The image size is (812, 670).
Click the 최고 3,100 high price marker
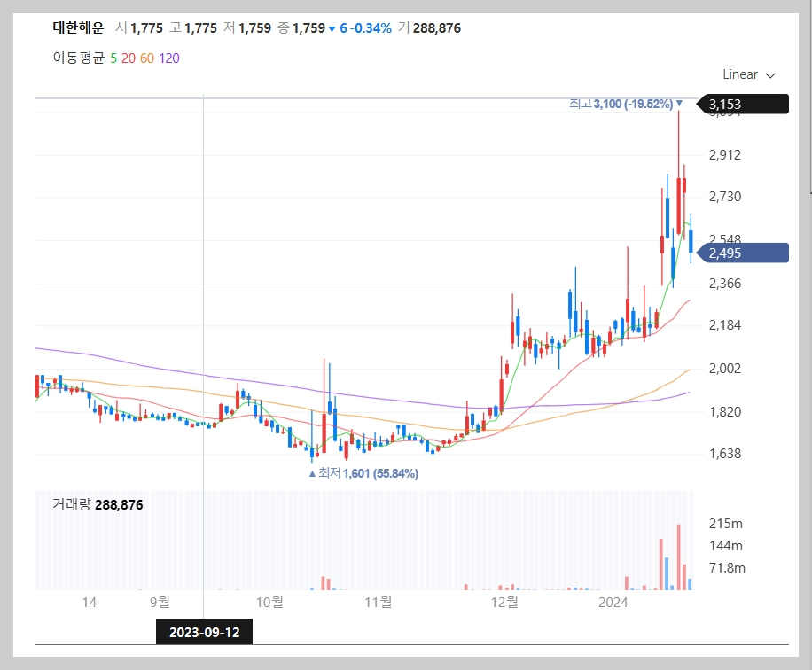click(626, 104)
